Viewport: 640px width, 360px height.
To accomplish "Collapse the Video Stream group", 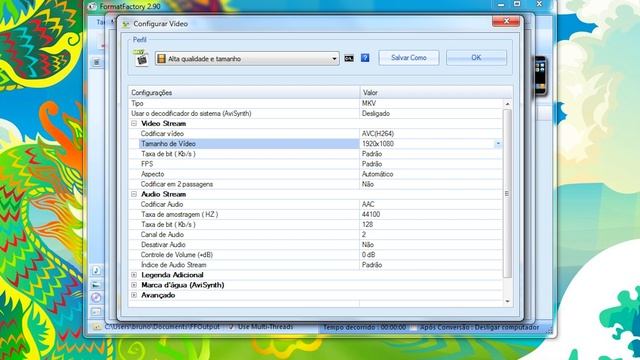I will click(134, 123).
